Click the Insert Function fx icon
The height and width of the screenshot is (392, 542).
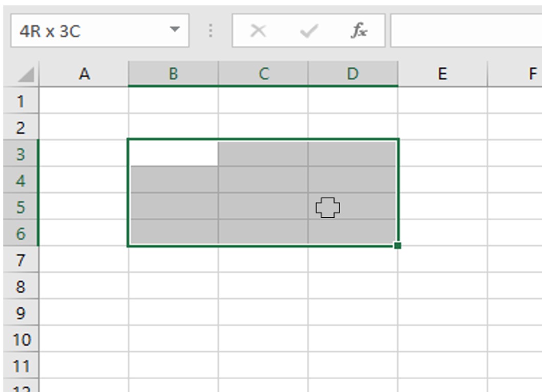tap(360, 31)
